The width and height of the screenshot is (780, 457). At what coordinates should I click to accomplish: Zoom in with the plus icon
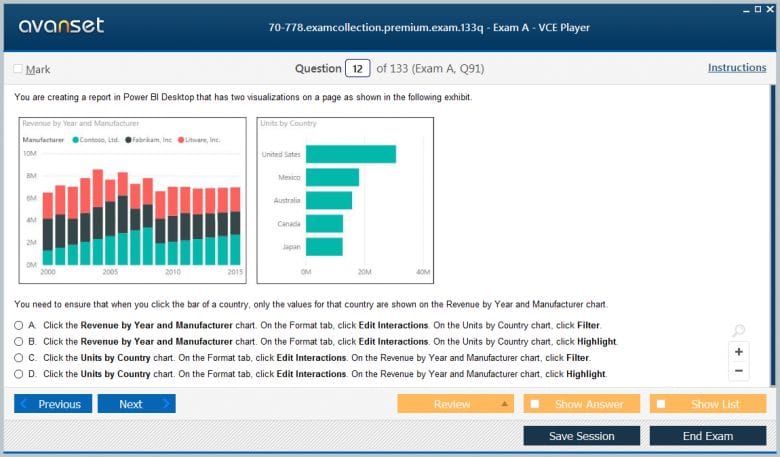739,352
